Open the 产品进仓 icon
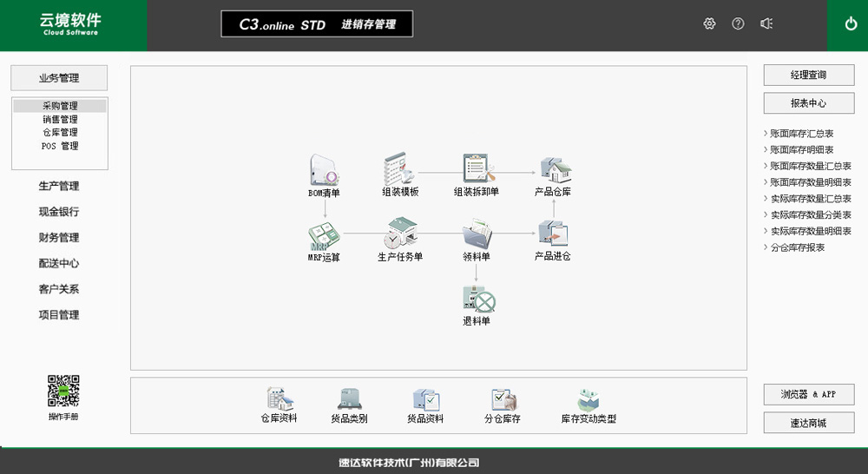Screen dimensions: 868x474 coord(553,234)
